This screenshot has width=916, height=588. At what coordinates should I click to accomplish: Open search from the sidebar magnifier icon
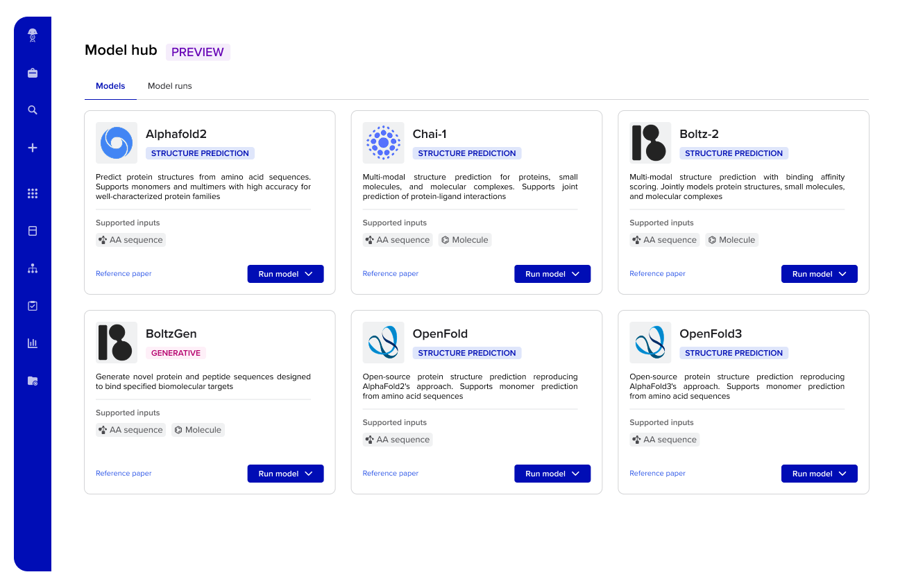click(x=33, y=110)
